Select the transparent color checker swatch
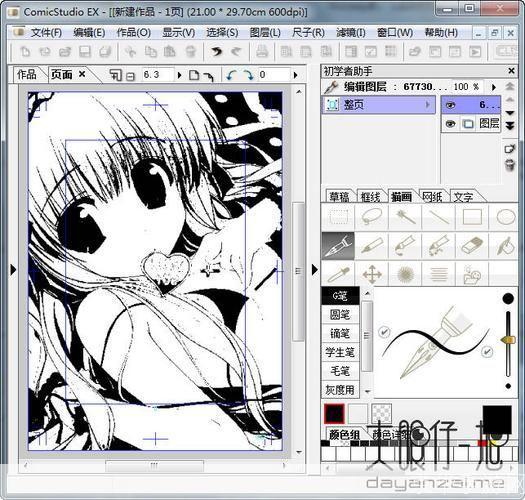The height and width of the screenshot is (500, 525). [381, 414]
